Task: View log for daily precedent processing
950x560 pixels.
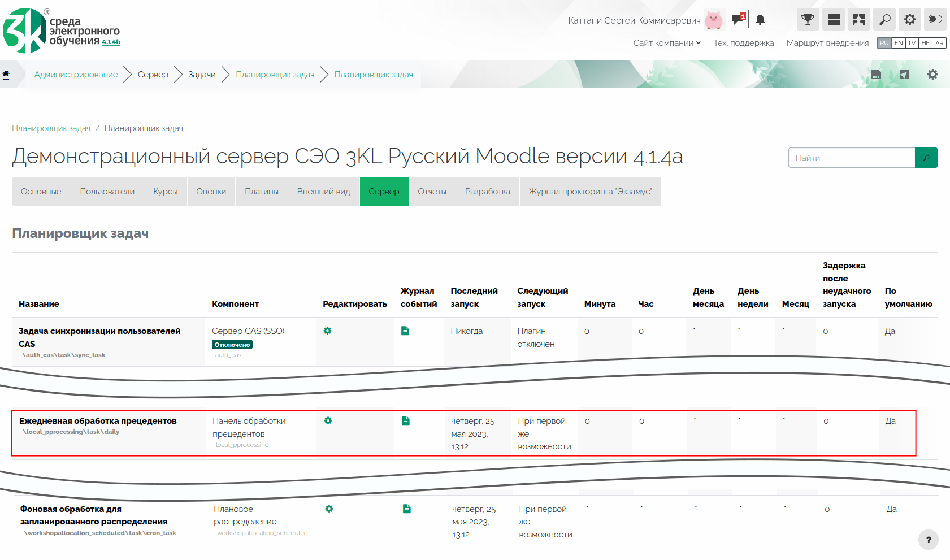Action: click(x=405, y=420)
